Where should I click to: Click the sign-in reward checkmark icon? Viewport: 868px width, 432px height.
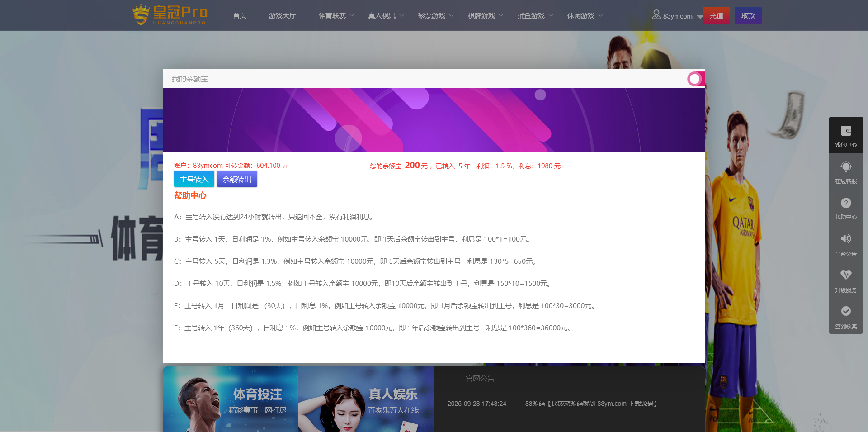(846, 311)
